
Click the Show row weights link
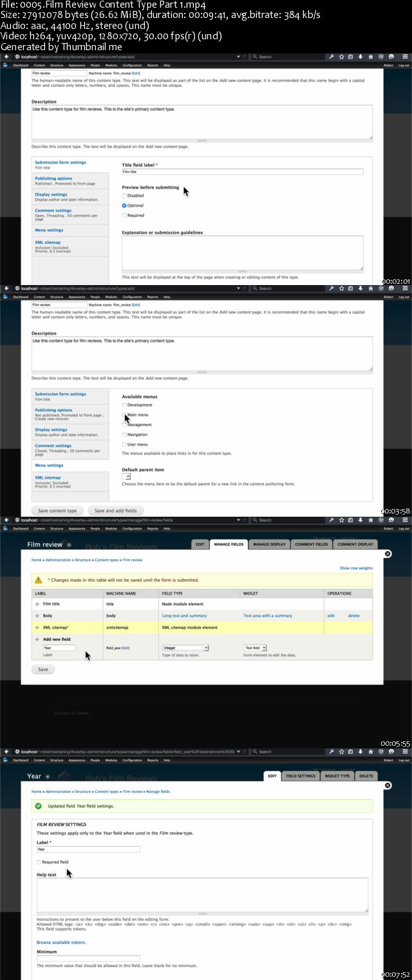356,568
